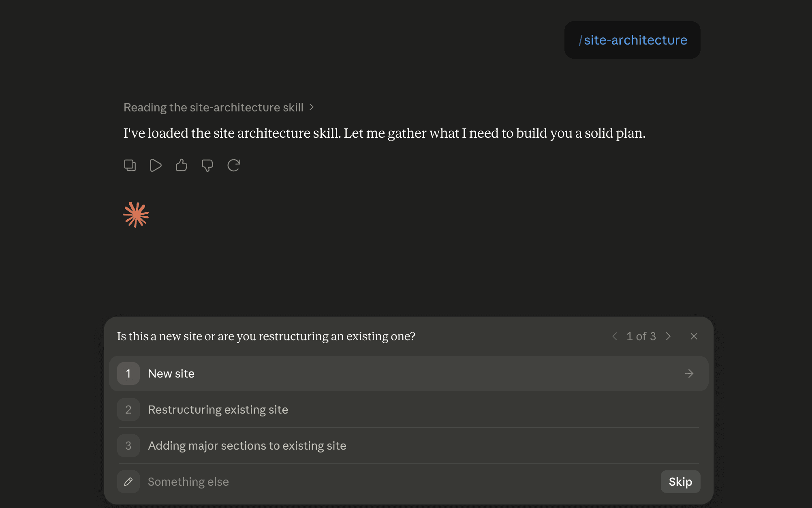Click the pencil edit icon
This screenshot has width=812, height=508.
128,482
